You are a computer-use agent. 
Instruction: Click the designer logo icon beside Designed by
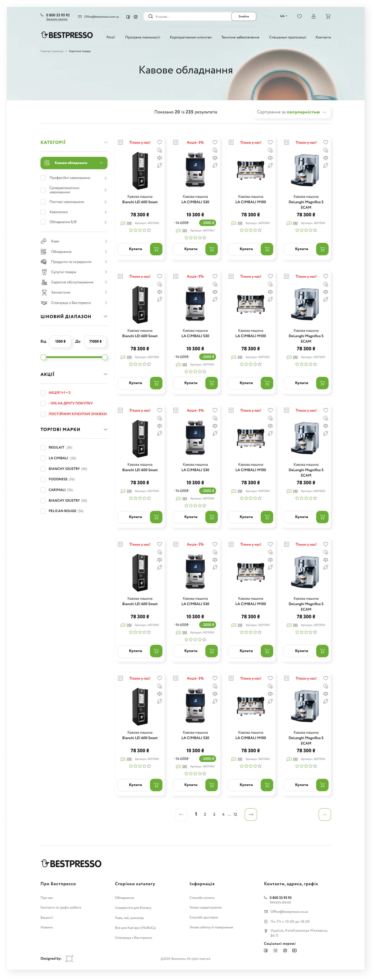69,958
